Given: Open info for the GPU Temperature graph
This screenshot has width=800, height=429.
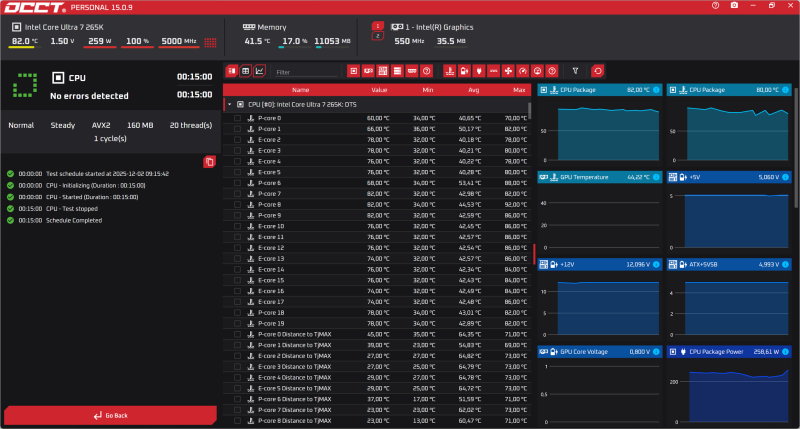Looking at the screenshot, I should 656,177.
